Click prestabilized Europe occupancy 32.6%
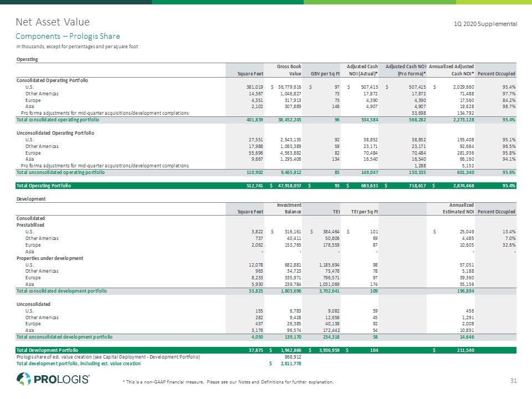 [509, 245]
